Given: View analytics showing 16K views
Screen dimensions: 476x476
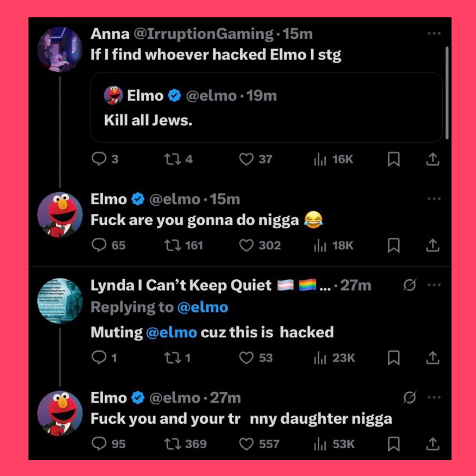Looking at the screenshot, I should (x=333, y=159).
